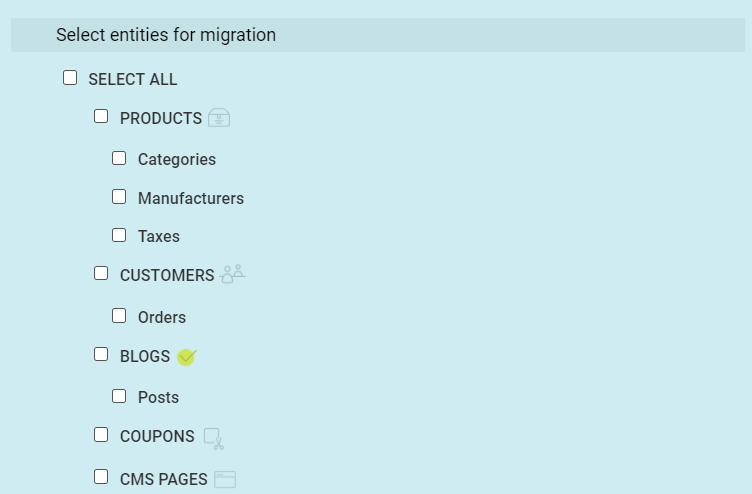This screenshot has height=494, width=752.
Task: Click the Customers people icon
Action: click(x=233, y=274)
